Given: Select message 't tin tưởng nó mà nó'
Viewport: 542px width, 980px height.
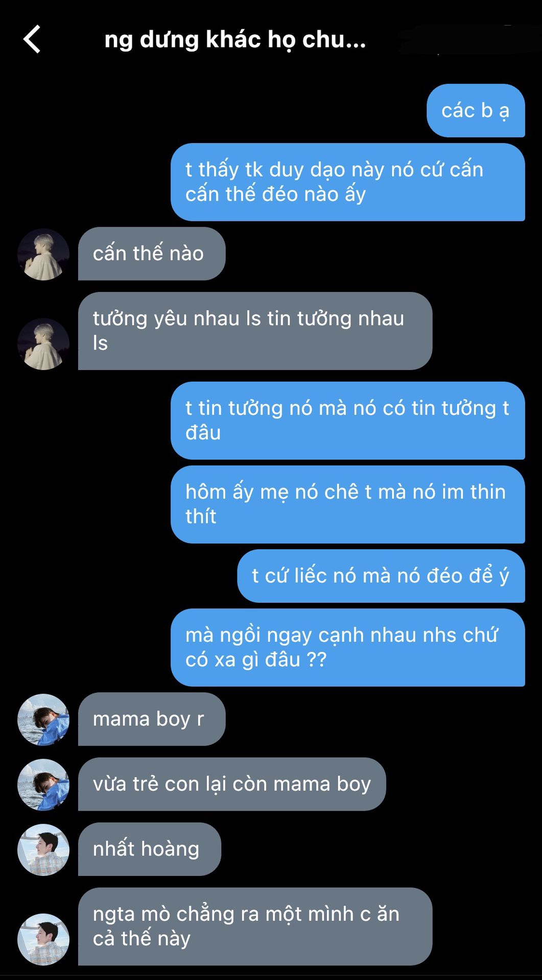Looking at the screenshot, I should coord(348,421).
